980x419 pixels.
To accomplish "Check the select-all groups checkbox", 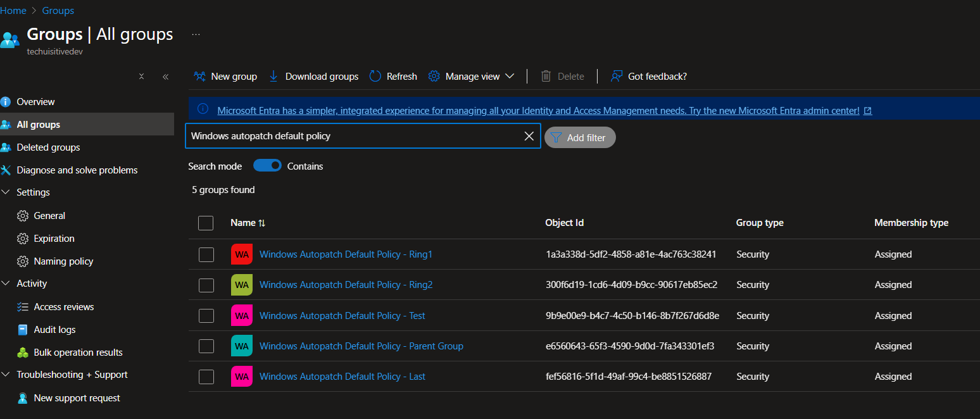I will 206,223.
